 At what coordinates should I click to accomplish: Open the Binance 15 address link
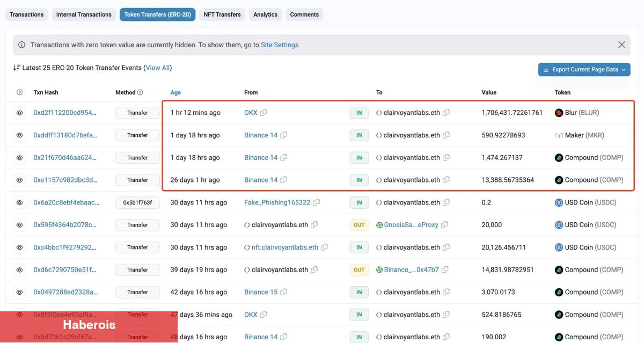(261, 292)
